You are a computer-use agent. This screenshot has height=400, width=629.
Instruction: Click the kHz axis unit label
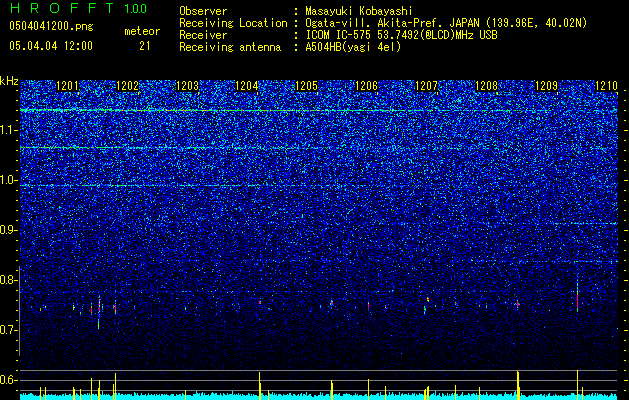[9, 81]
